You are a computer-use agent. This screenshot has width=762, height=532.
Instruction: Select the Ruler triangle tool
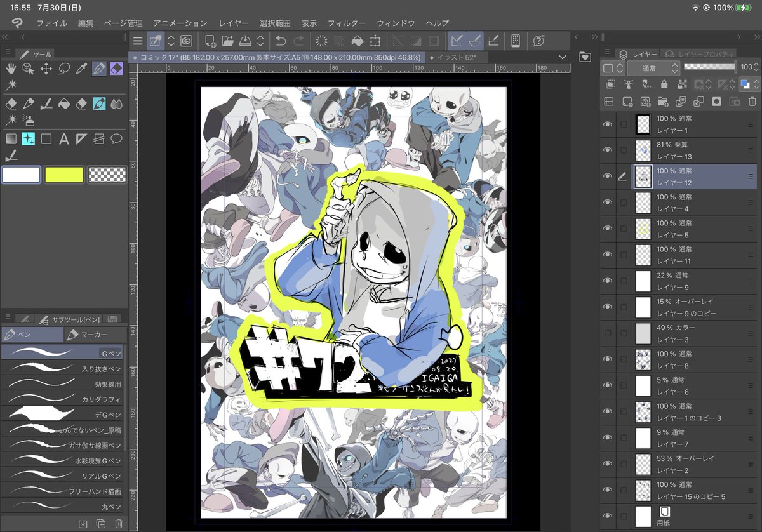[81, 138]
